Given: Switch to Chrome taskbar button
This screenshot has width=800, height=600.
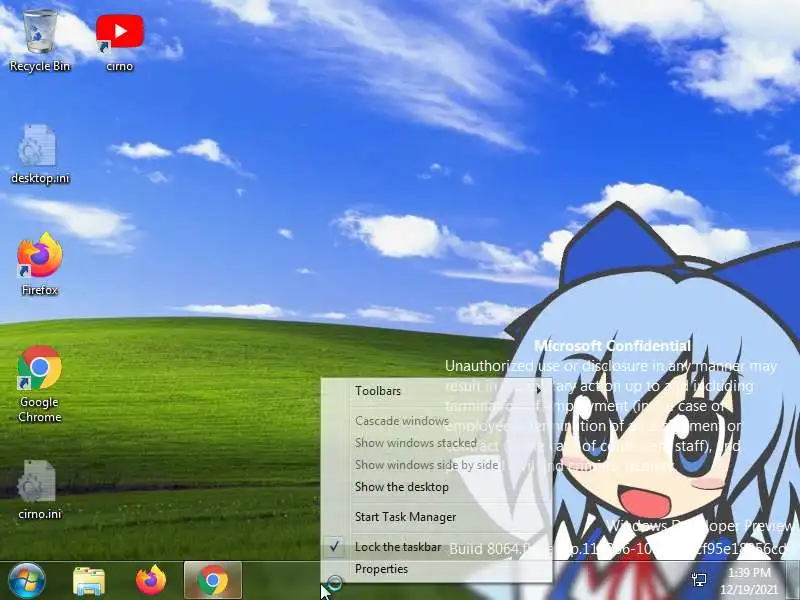Looking at the screenshot, I should 213,580.
